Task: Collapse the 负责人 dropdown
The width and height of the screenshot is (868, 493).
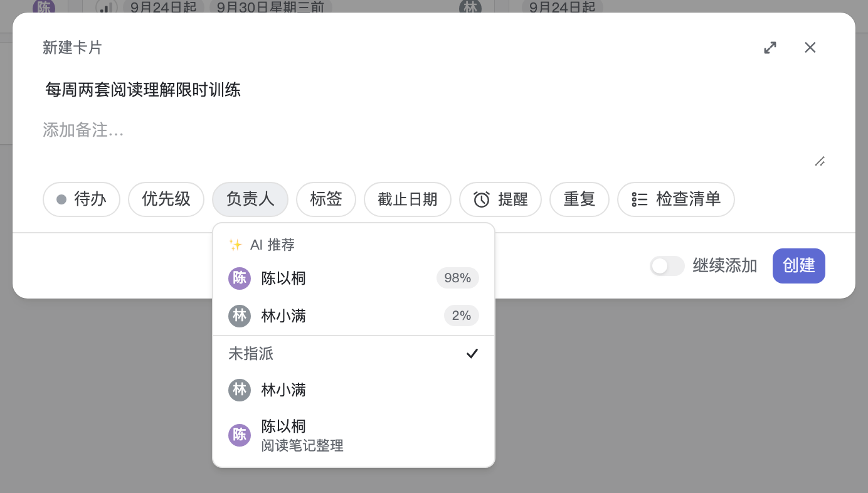Action: (x=250, y=199)
